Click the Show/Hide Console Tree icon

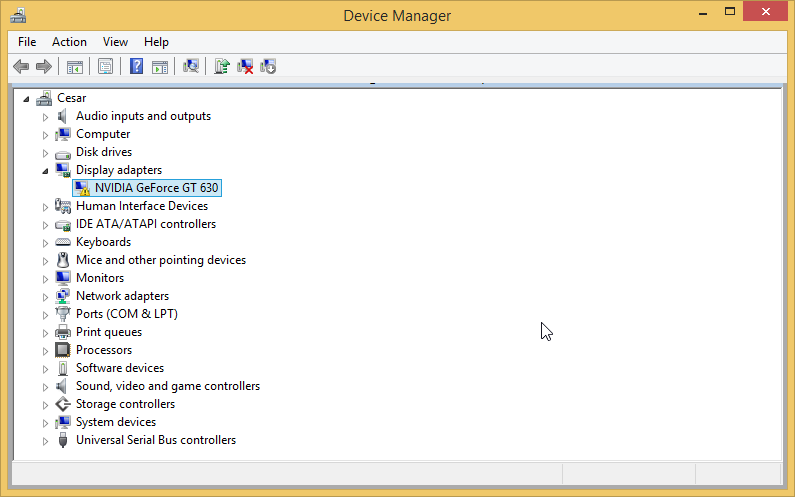(75, 66)
